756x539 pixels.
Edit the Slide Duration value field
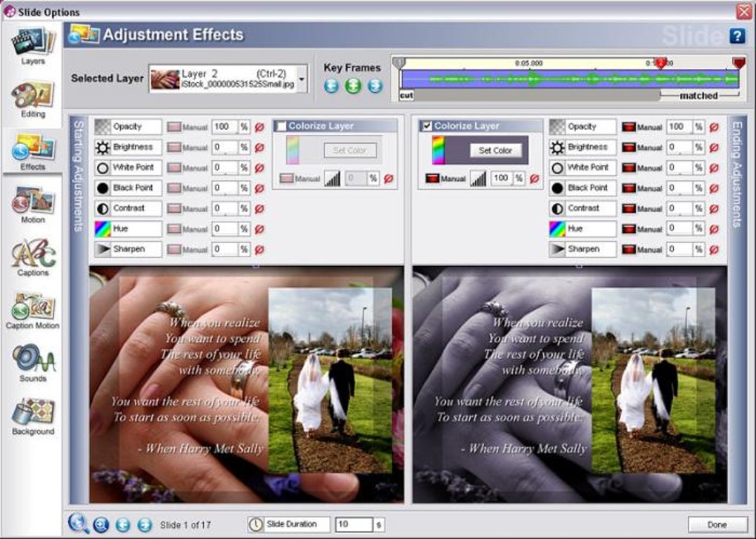355,524
